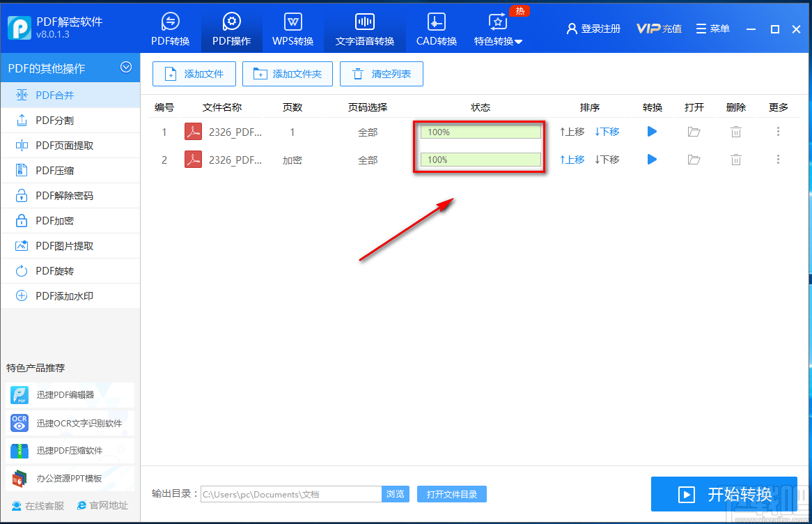Screen dimensions: 812x524
Task: Collapse the PDF的其他操作 sidebar panel
Action: coord(126,68)
